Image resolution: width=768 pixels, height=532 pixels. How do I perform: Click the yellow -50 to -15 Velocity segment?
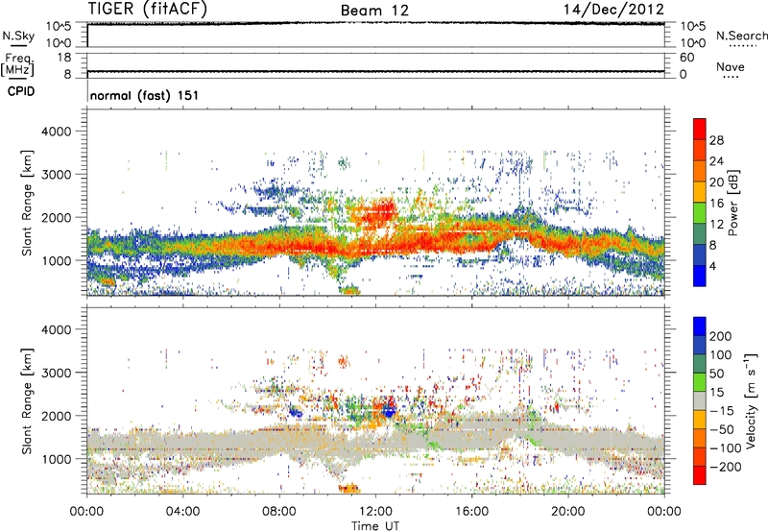[x=700, y=420]
